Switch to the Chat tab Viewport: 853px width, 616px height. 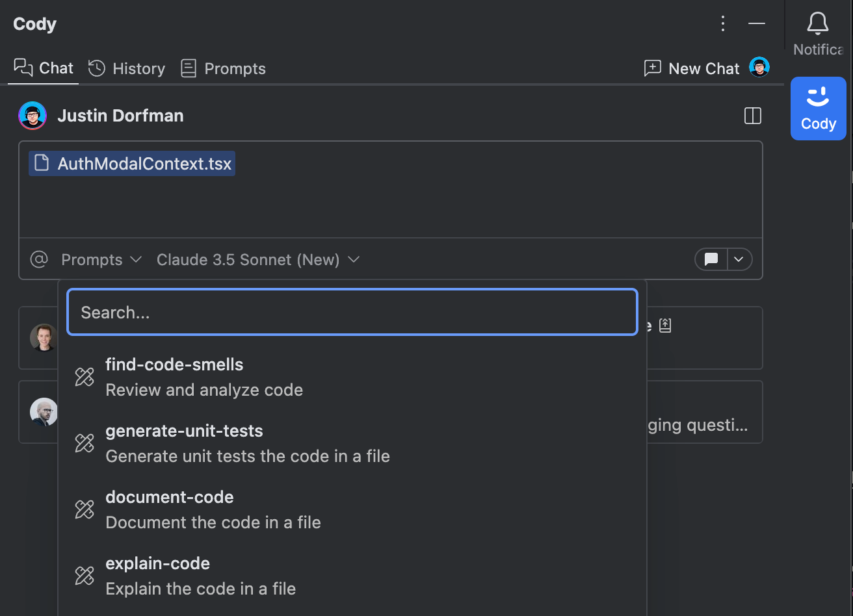(x=44, y=68)
